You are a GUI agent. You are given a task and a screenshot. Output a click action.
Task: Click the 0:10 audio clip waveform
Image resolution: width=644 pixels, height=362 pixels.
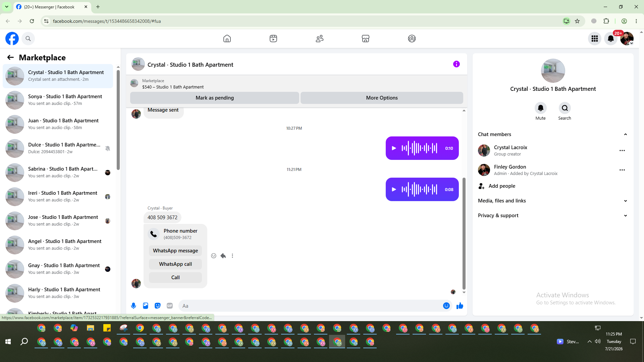420,148
